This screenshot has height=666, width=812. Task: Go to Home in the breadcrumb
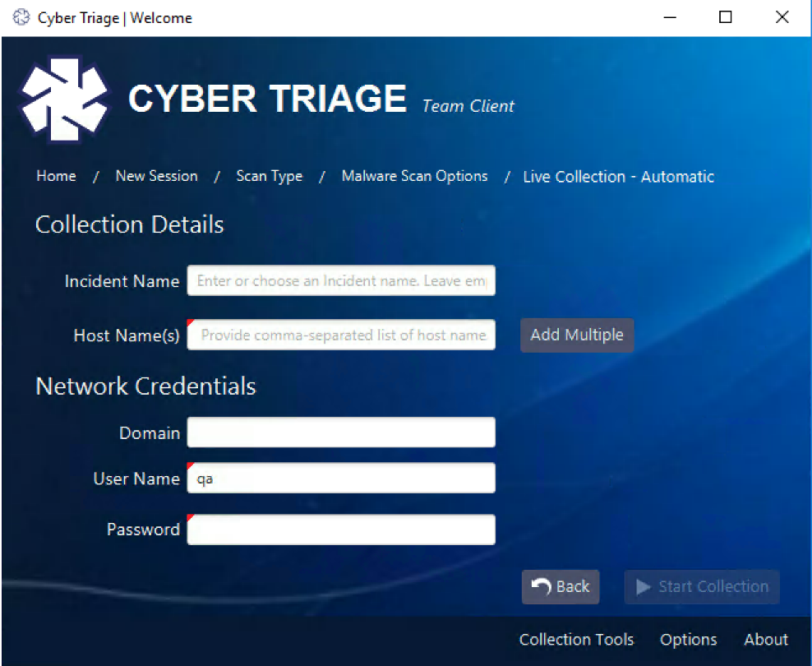(x=56, y=176)
